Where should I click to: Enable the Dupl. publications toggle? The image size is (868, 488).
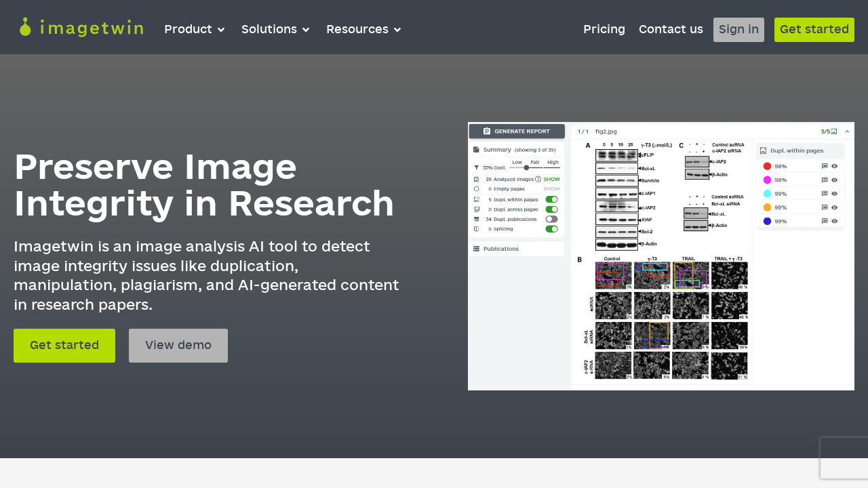(x=551, y=219)
